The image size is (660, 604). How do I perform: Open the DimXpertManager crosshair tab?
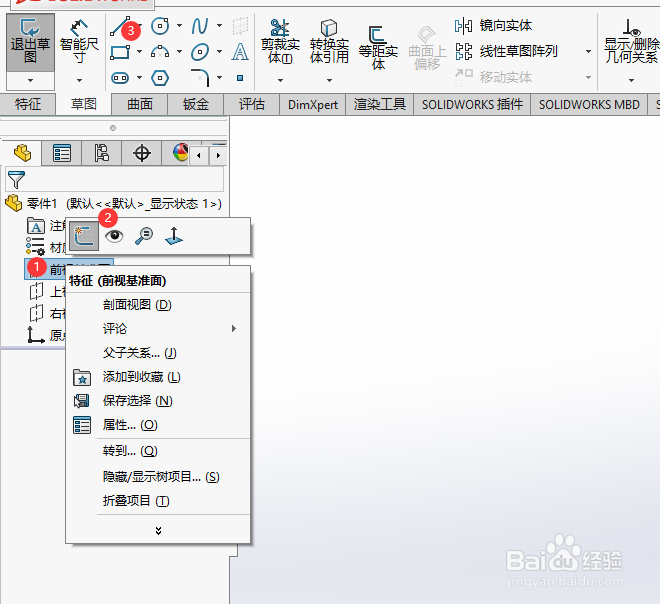click(141, 153)
